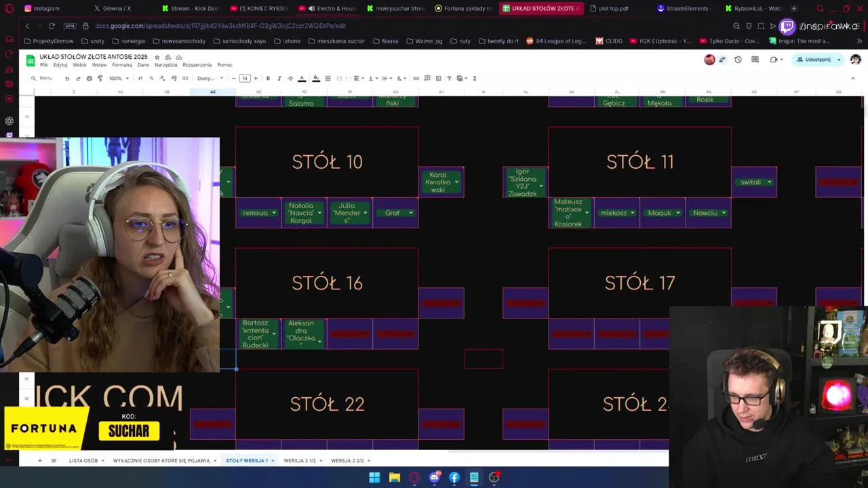Click the redo arrow in Sheets toolbar
Screen dimensions: 868x488
78,79
